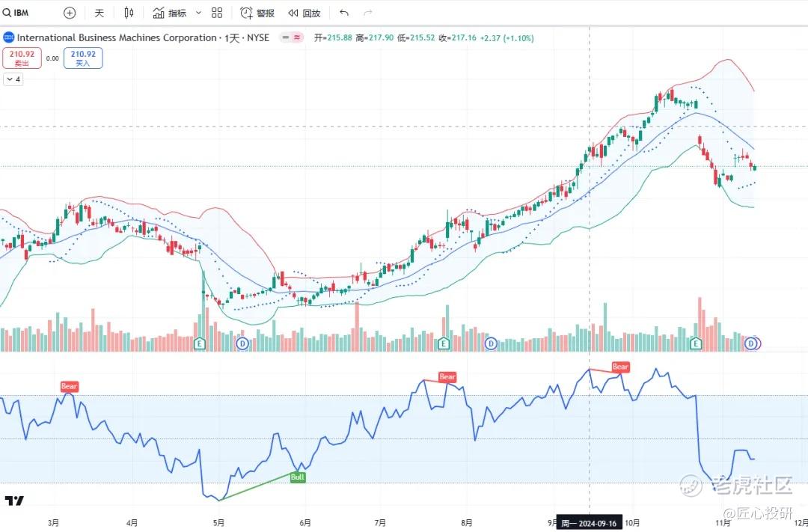Click the 8月 time axis label

467,523
